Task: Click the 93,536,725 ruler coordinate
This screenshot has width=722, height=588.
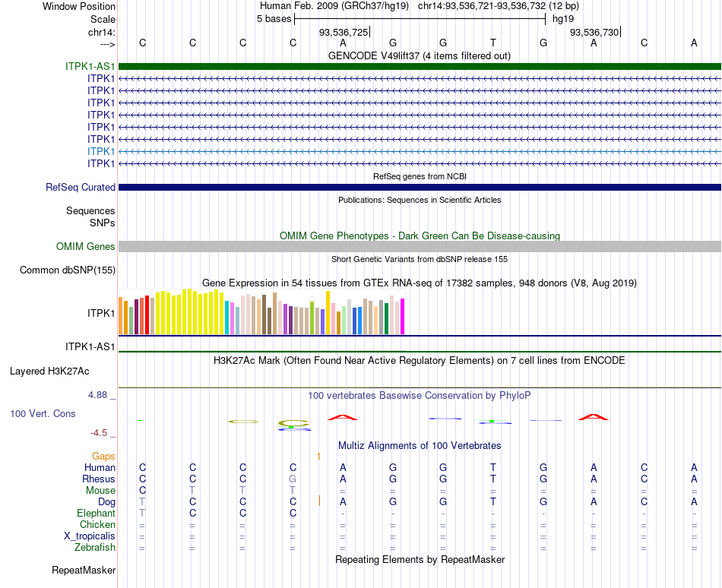Action: (x=344, y=32)
